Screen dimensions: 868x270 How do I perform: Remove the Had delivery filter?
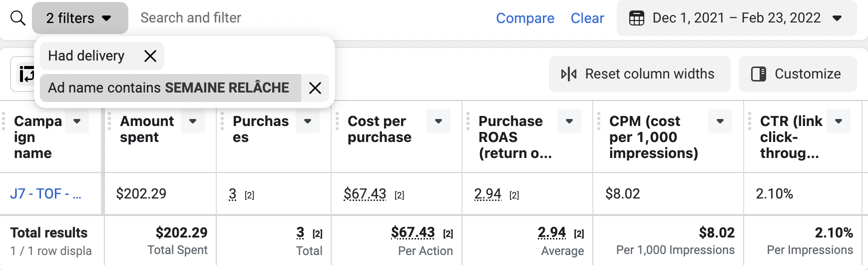(150, 56)
